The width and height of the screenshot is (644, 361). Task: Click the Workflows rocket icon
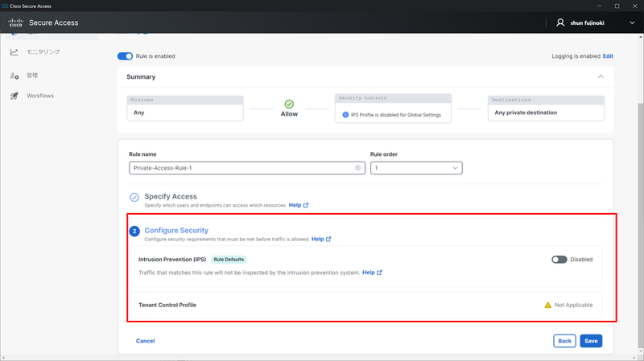(14, 96)
